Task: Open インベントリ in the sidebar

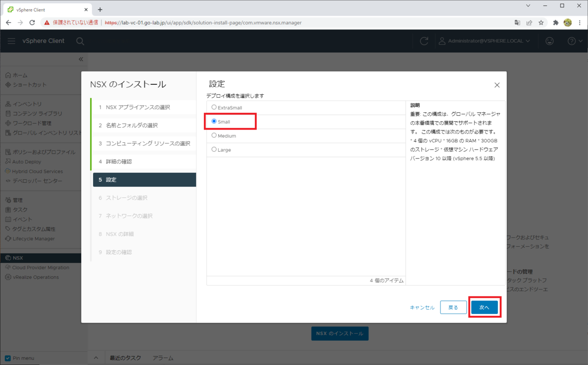Action: pyautogui.click(x=24, y=104)
